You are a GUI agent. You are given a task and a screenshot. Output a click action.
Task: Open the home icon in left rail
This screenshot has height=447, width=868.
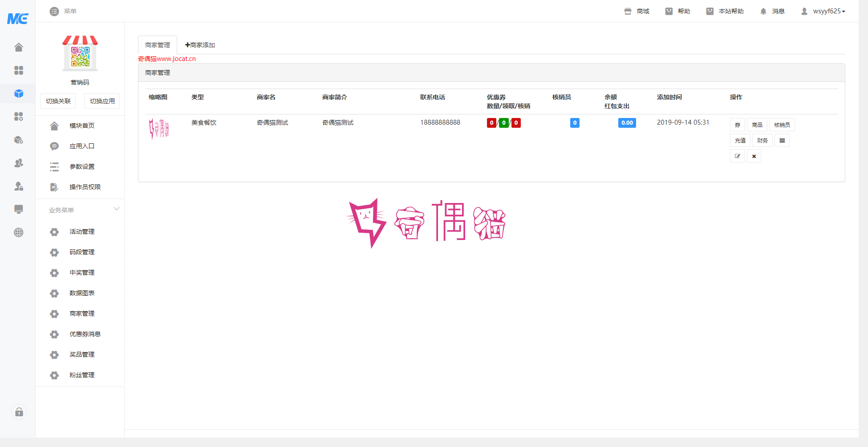[18, 47]
